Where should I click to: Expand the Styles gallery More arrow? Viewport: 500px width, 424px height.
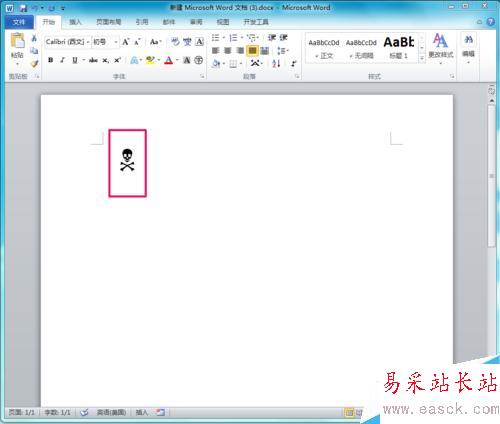point(422,58)
